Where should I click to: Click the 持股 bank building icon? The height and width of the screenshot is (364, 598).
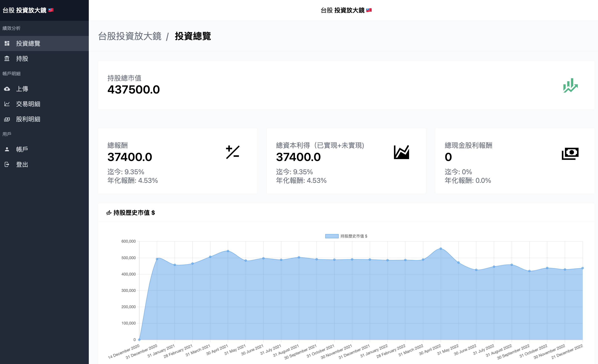(x=7, y=58)
